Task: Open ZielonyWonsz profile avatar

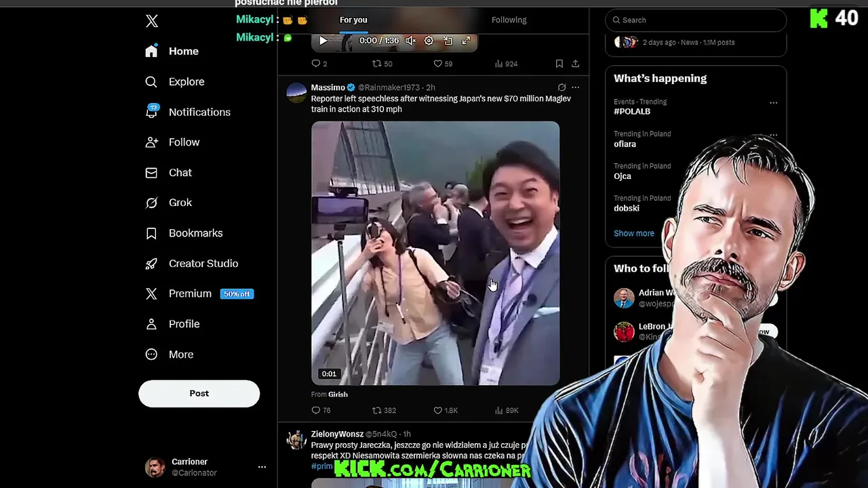Action: click(x=296, y=439)
